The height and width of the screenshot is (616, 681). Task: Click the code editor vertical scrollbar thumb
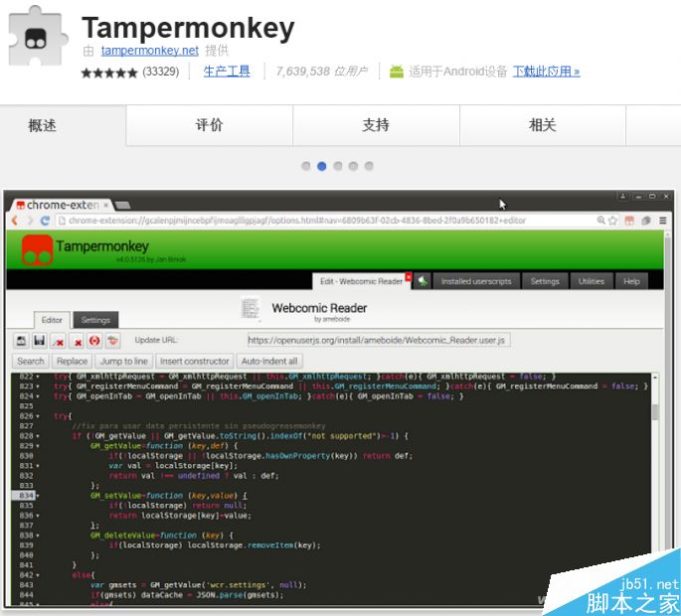655,411
